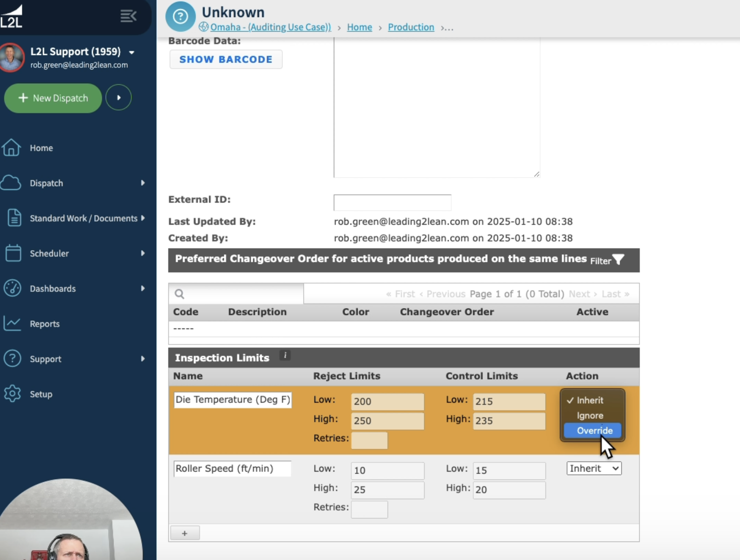Screen dimensions: 740x560
Task: Click the round arrow button beside New Dispatch
Action: click(x=119, y=97)
